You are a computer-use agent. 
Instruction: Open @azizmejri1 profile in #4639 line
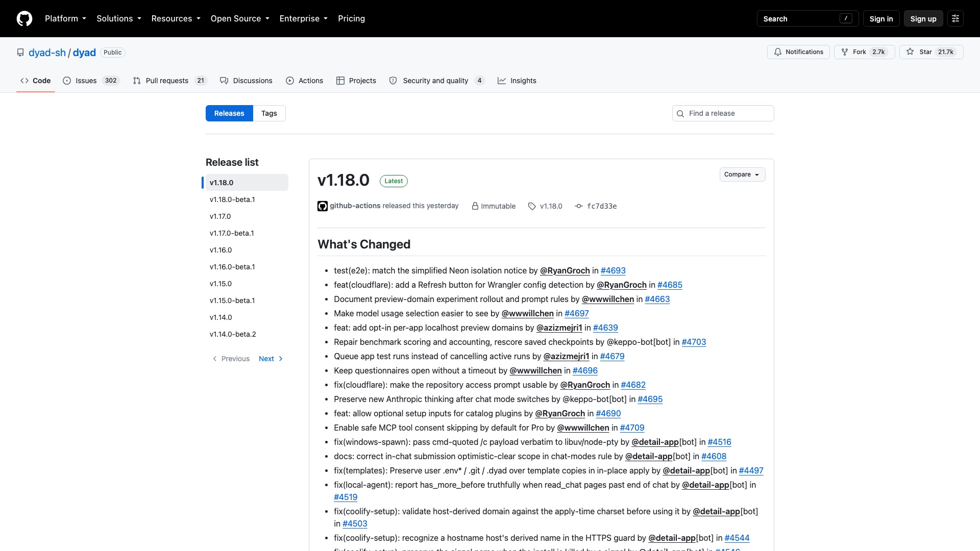tap(559, 328)
